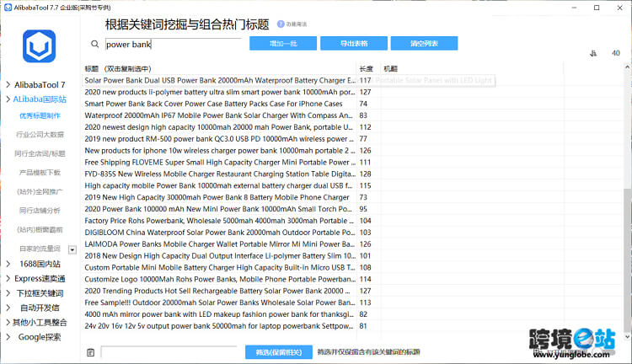Screen dimensions: 632x364
Task: Click length value 83 in 长度 column
Action: coord(363,115)
